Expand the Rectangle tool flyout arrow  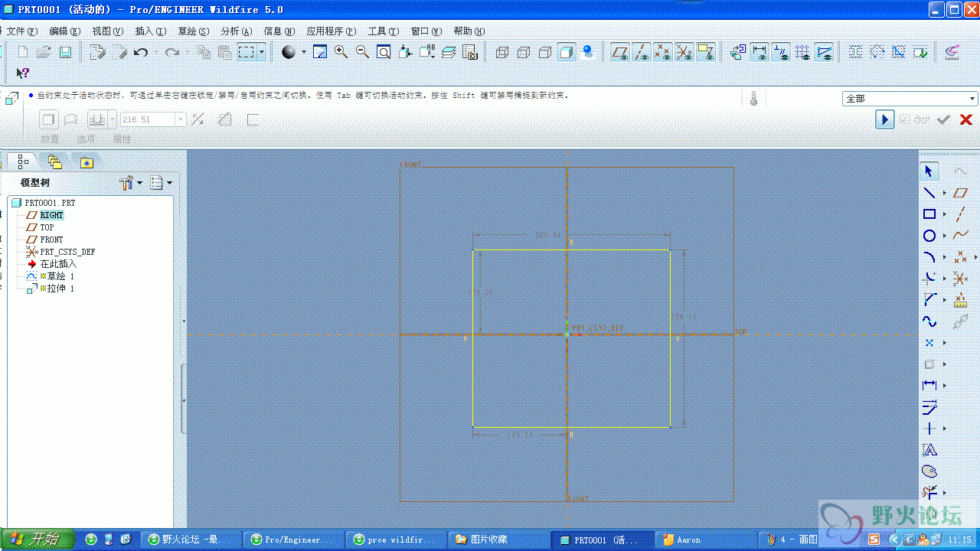pos(944,214)
